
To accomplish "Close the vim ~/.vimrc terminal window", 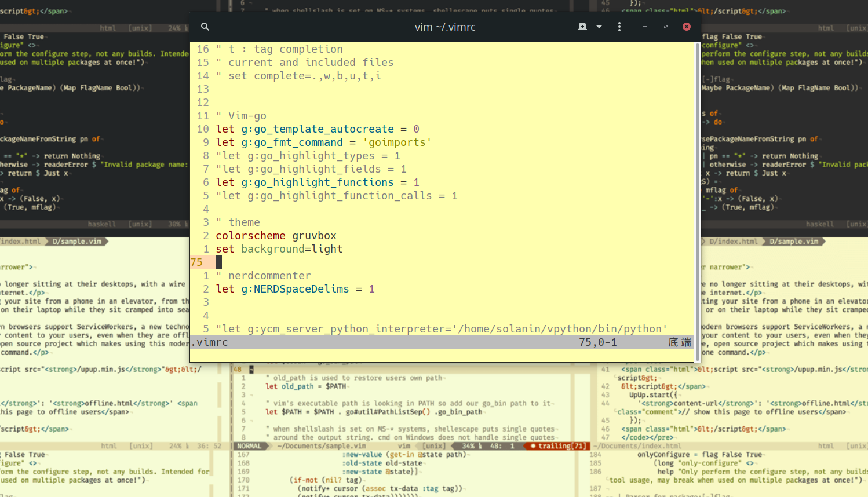I will pyautogui.click(x=687, y=27).
